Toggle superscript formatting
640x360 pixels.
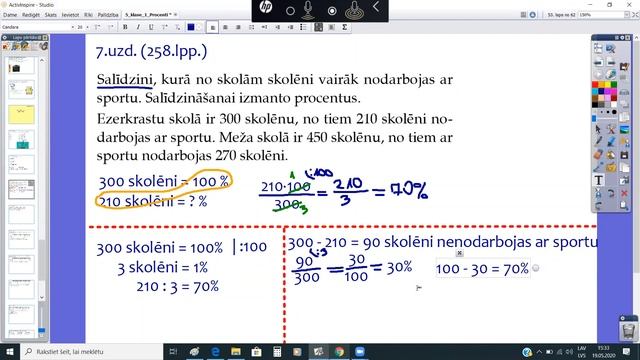(x=164, y=27)
